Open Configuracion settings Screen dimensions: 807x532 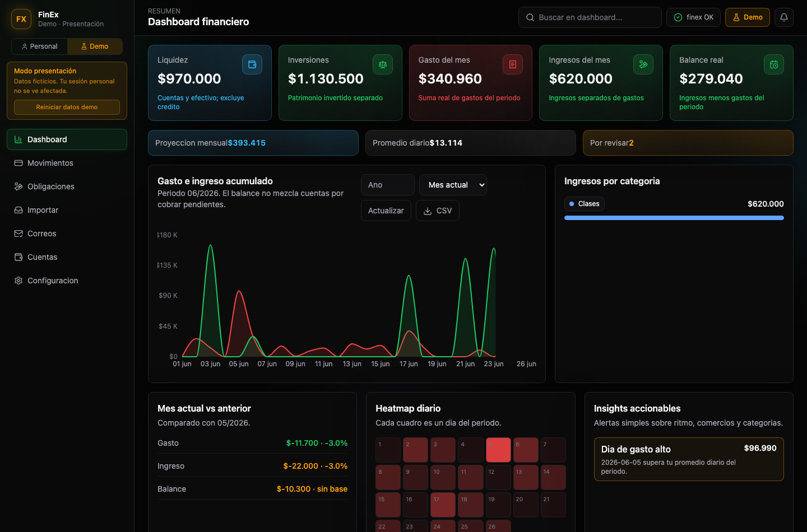[x=67, y=281]
